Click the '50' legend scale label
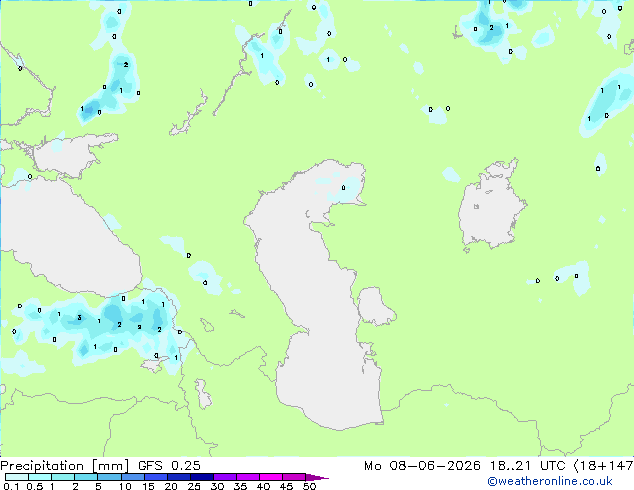 tap(309, 486)
